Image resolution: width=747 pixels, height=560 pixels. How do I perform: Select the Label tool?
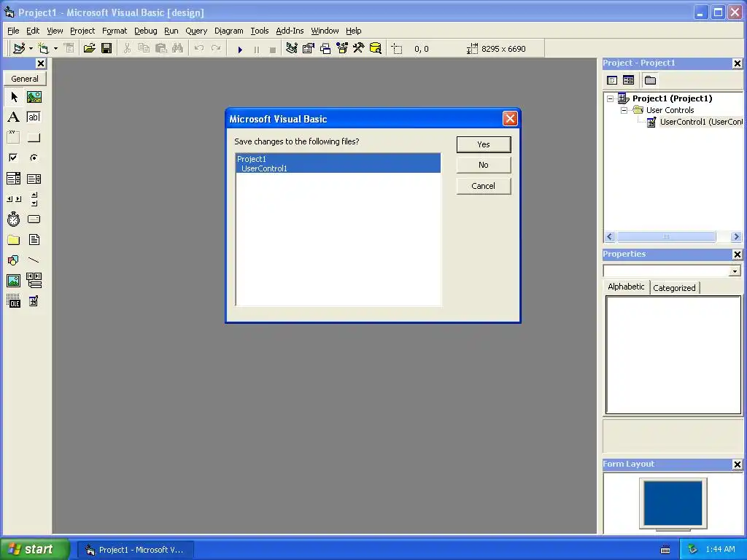pyautogui.click(x=14, y=117)
